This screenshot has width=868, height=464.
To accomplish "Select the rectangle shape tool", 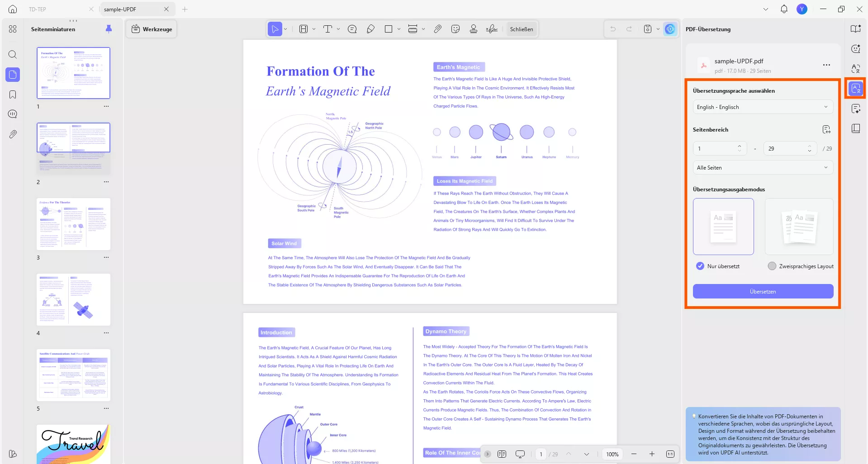I will click(x=389, y=29).
